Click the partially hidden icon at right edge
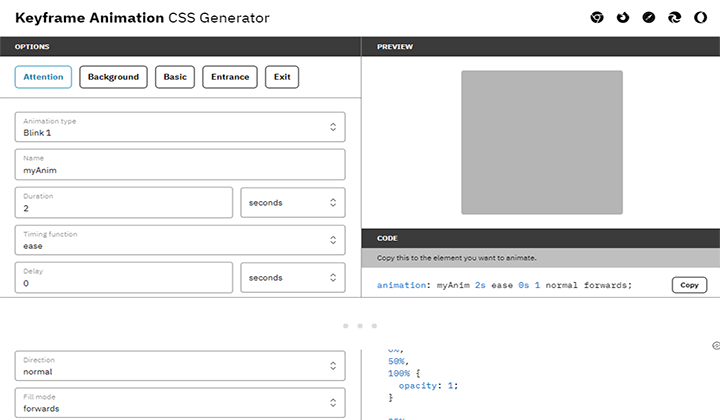The height and width of the screenshot is (420, 720). pos(716,345)
